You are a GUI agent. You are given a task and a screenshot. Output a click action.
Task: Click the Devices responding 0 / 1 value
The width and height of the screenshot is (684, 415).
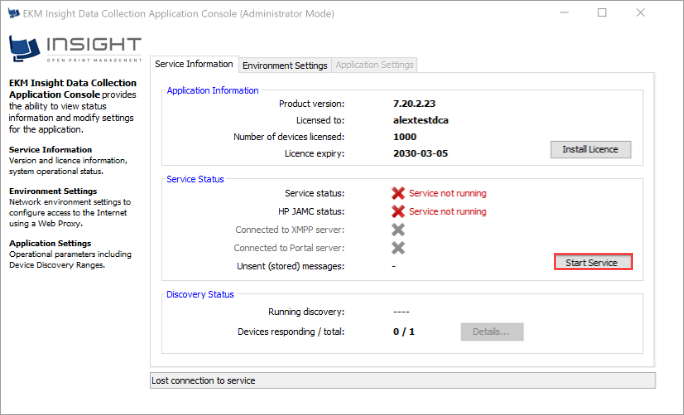pos(404,331)
